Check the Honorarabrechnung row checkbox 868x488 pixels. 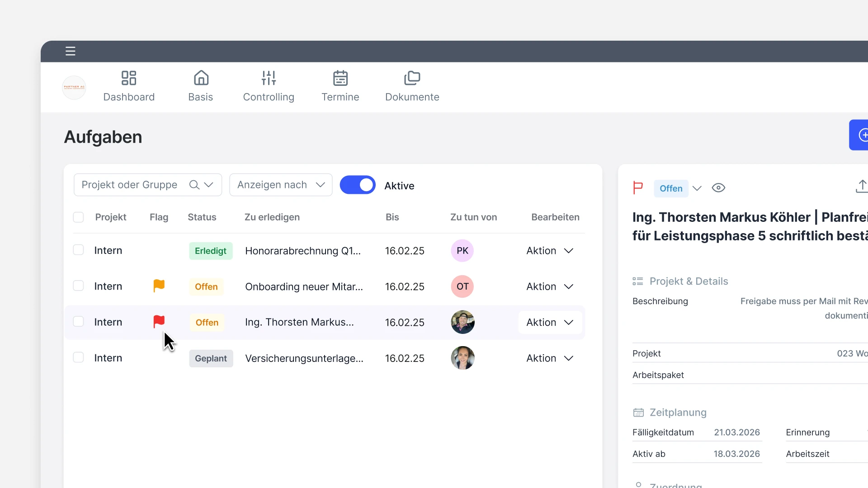click(x=78, y=250)
